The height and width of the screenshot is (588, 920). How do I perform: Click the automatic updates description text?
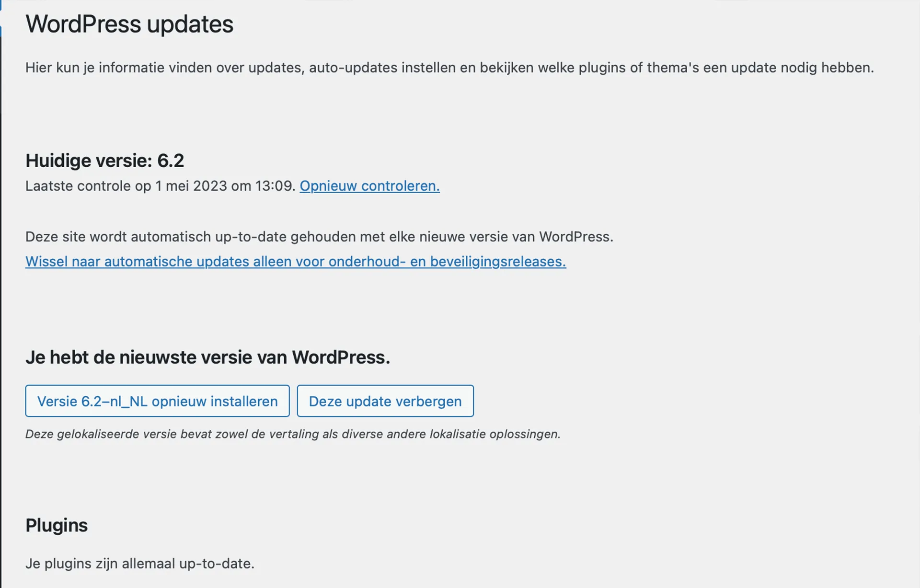pos(319,236)
